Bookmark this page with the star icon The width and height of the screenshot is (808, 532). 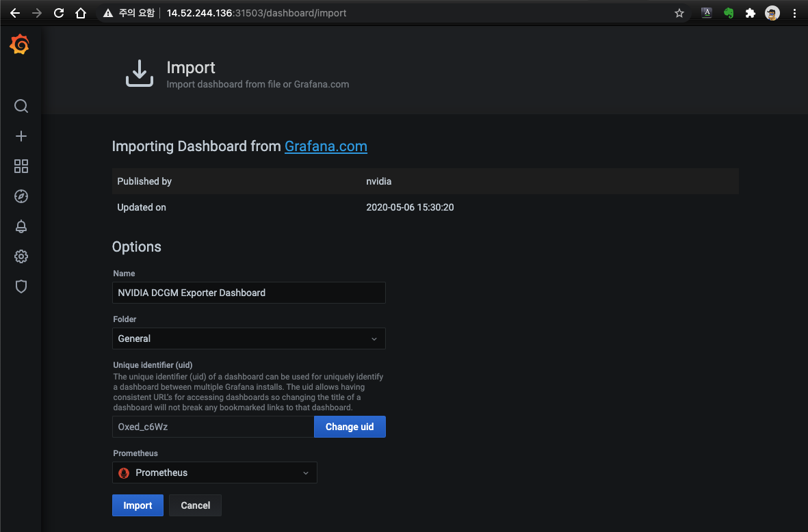point(679,14)
